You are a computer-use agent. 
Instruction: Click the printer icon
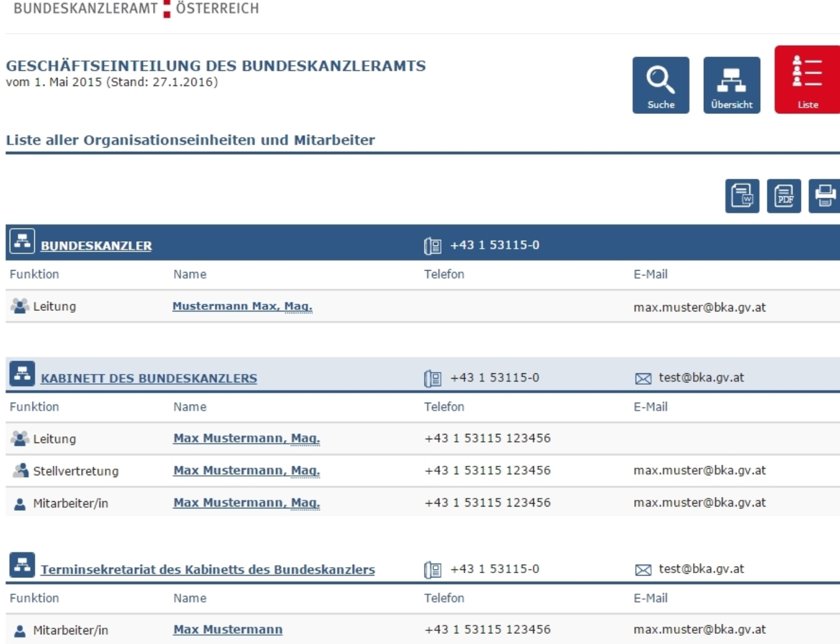pos(824,196)
